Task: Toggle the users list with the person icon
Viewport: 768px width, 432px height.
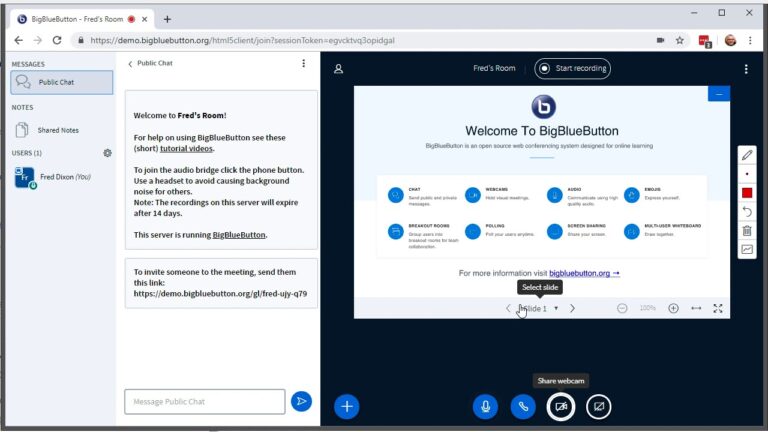Action: pyautogui.click(x=338, y=69)
